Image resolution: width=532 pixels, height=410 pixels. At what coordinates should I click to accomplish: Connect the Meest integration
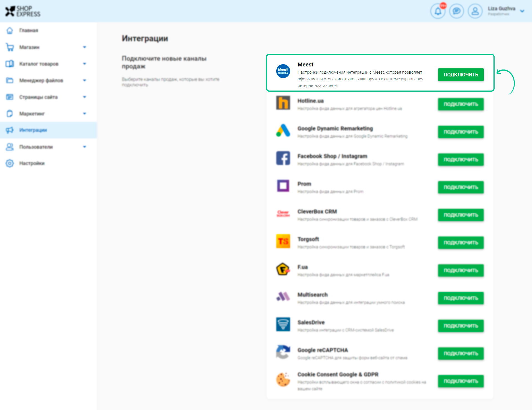pos(461,74)
